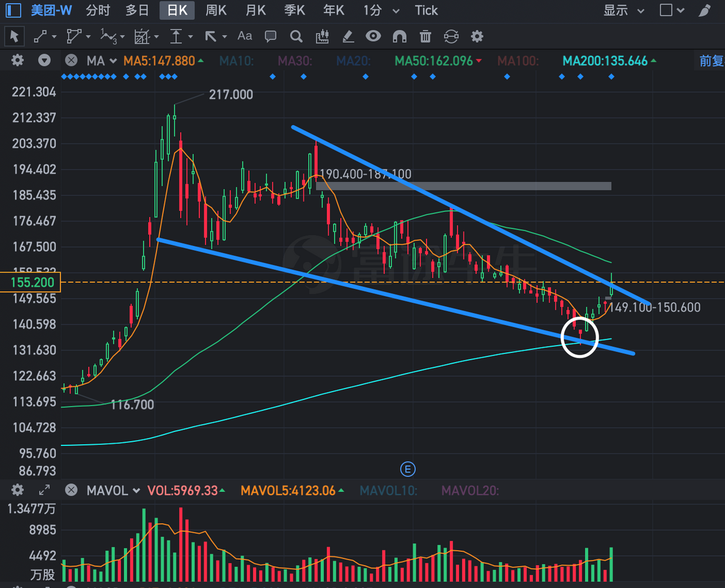Select the Aa text annotation tool

[x=245, y=36]
